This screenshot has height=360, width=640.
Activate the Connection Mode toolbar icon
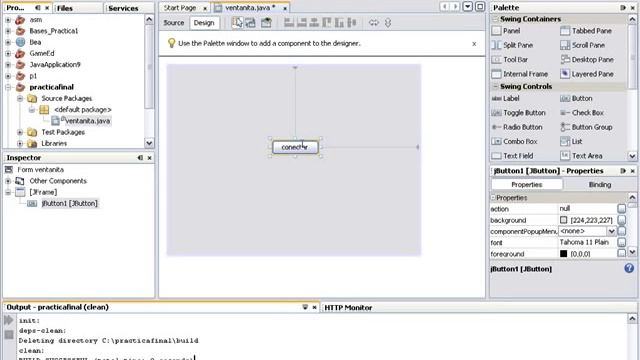tap(250, 23)
